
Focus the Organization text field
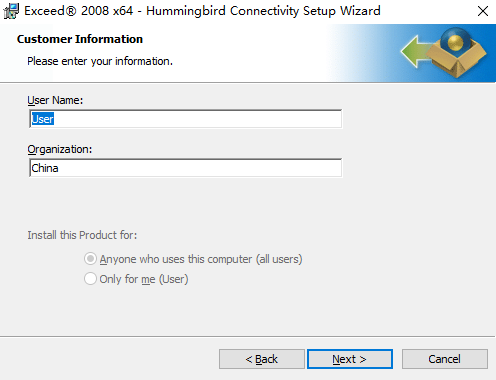(x=185, y=168)
